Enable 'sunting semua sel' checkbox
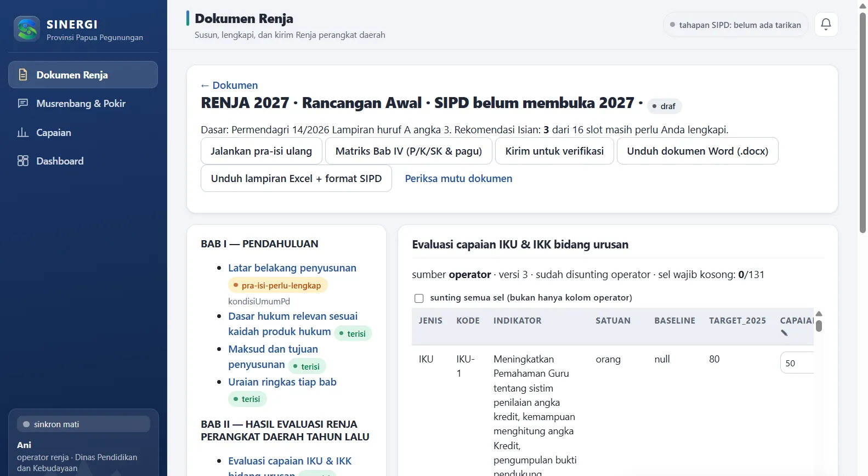 click(419, 298)
